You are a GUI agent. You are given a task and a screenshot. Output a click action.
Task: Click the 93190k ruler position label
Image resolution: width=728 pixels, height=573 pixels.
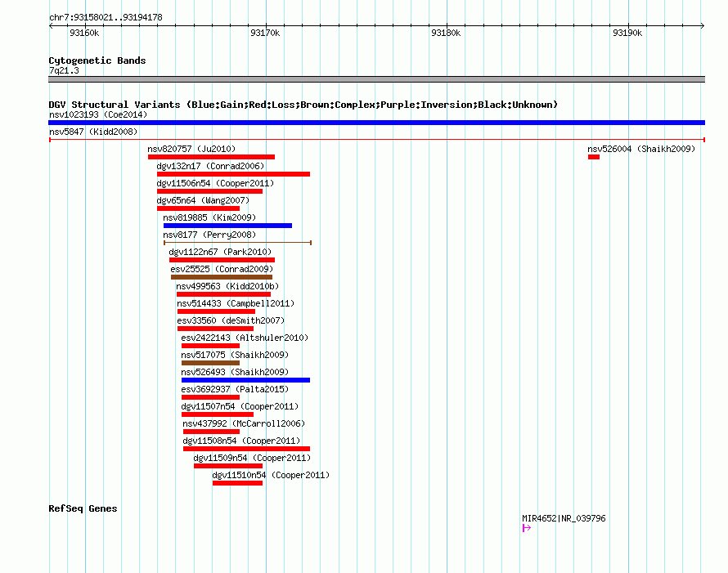click(x=627, y=33)
